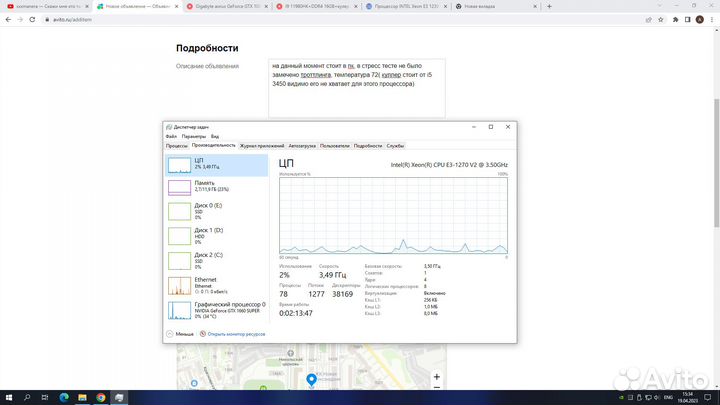Switch to the Процессы tab

point(177,145)
